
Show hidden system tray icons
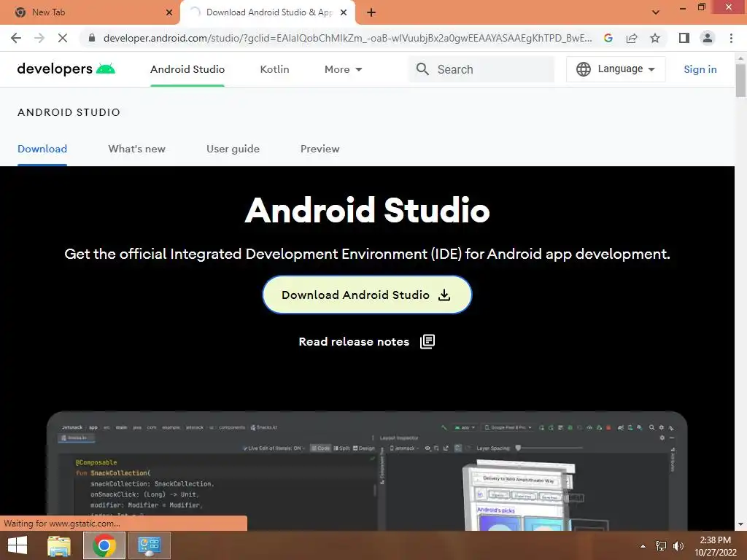click(643, 546)
